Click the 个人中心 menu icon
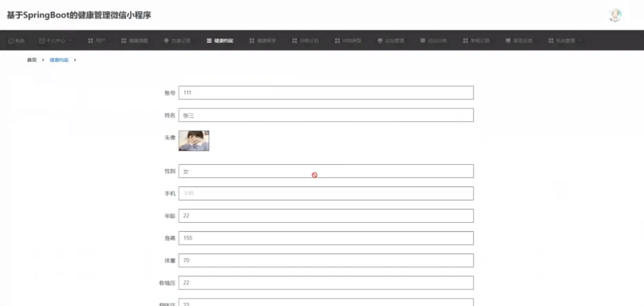Screen dimensions: 644x306 [x=42, y=40]
